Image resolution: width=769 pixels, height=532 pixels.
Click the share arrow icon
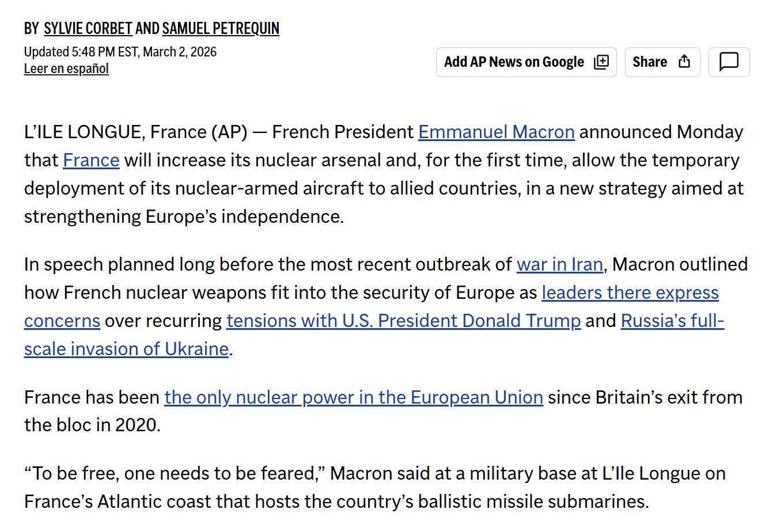684,62
